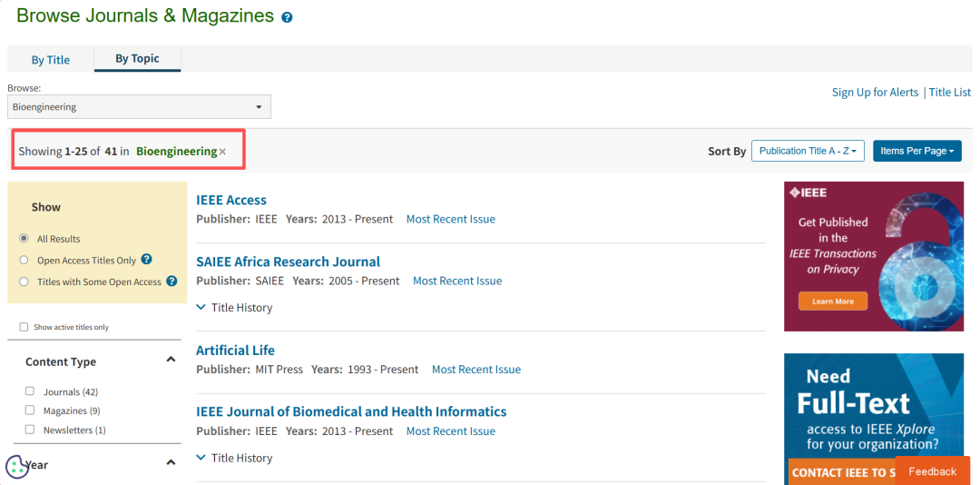This screenshot has width=980, height=485.
Task: Click the IEEE logo in the ad
Action: tap(808, 193)
